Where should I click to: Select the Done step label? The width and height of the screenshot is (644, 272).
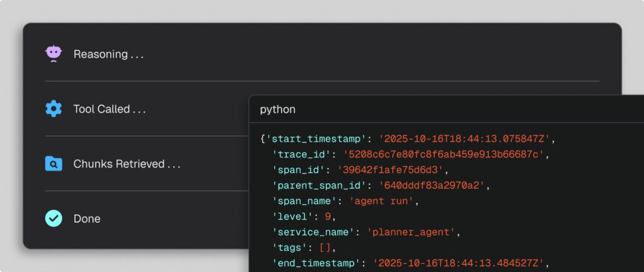click(x=87, y=219)
